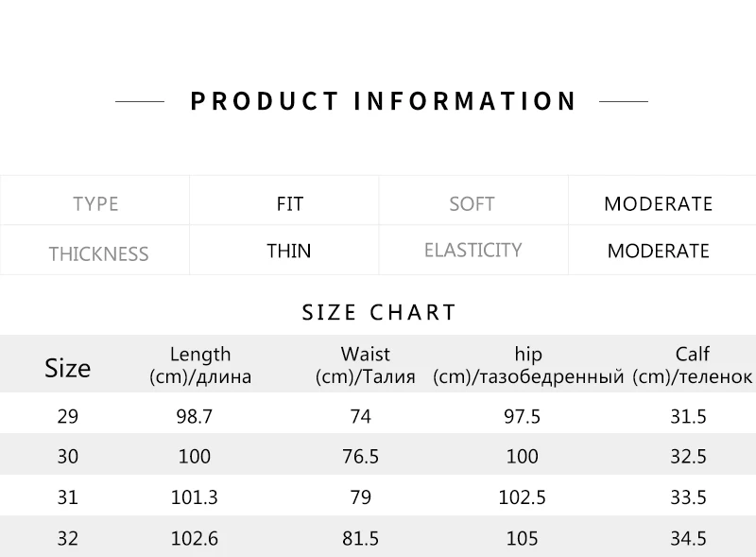The width and height of the screenshot is (756, 557).
Task: Select the Calf (cm) column header
Action: pos(692,365)
